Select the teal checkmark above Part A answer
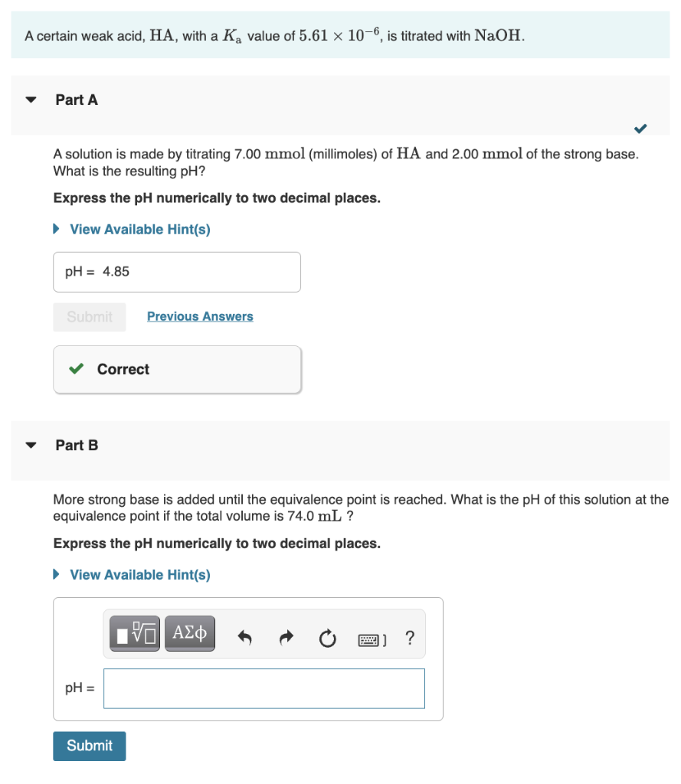Screen dimensions: 681x784 pos(640,129)
